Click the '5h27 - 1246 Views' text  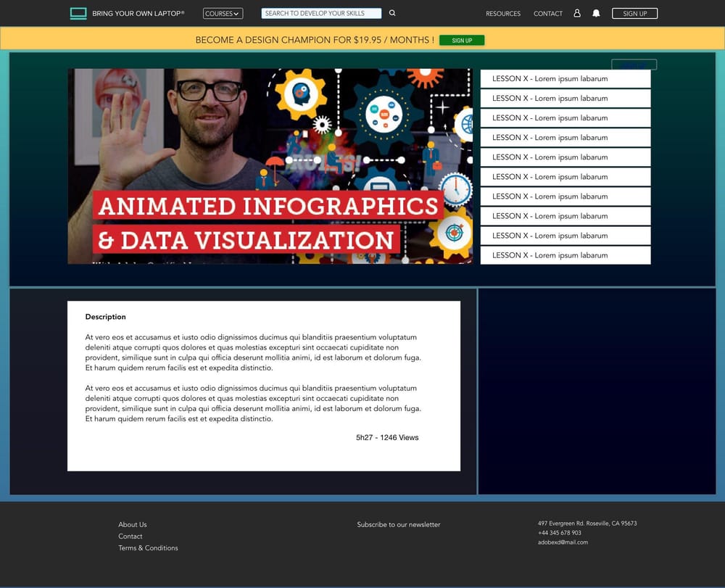387,437
